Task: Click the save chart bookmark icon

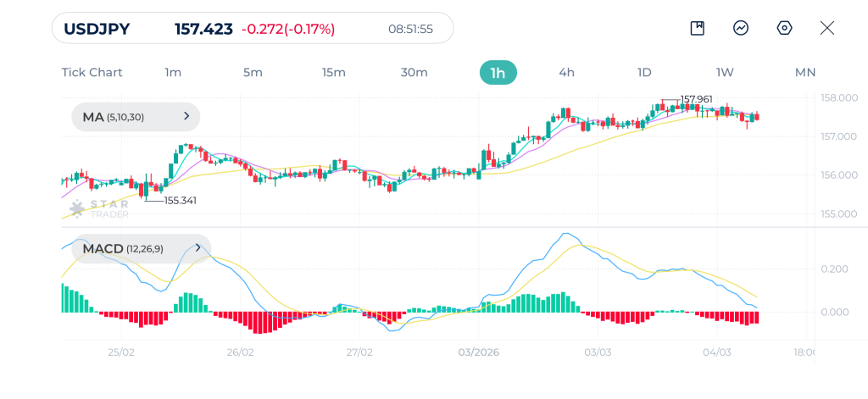Action: pos(697,28)
